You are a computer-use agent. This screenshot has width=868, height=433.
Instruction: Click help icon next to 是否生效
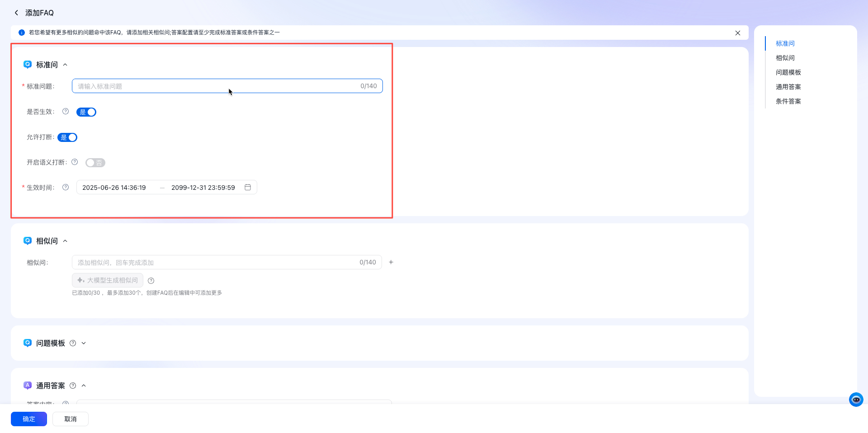(x=66, y=112)
